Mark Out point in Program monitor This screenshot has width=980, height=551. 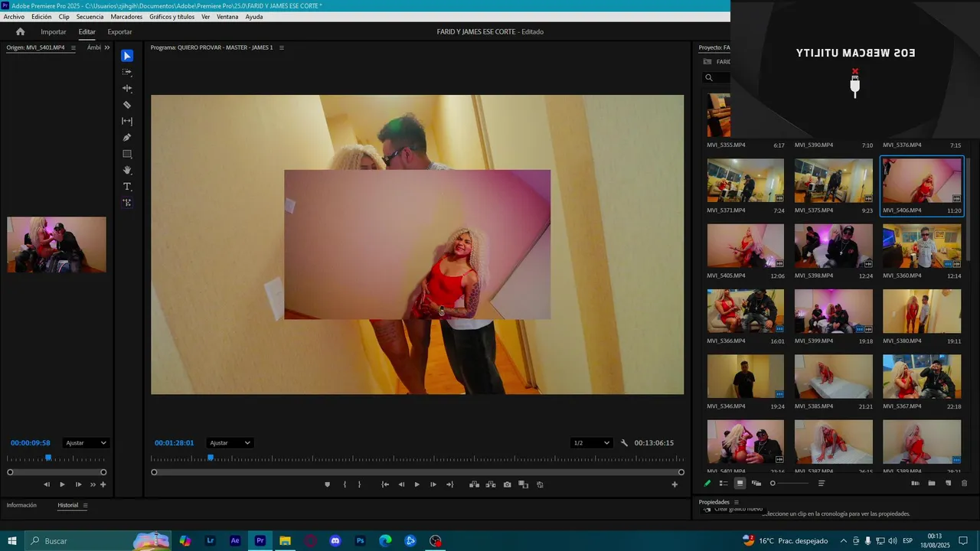point(360,484)
